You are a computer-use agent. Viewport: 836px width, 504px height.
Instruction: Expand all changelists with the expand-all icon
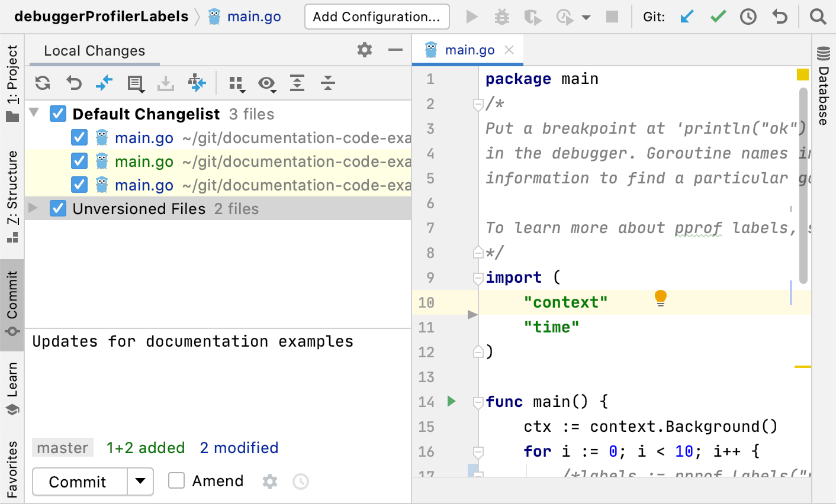pyautogui.click(x=297, y=83)
